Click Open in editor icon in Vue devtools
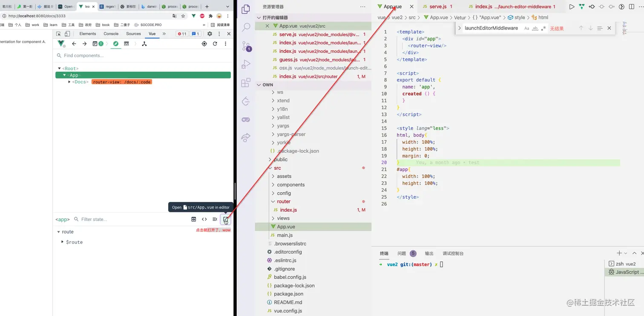The height and width of the screenshot is (316, 644). 226,219
